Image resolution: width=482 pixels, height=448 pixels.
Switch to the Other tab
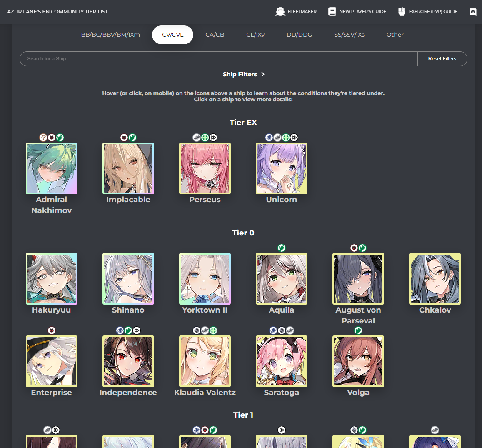[x=395, y=35]
